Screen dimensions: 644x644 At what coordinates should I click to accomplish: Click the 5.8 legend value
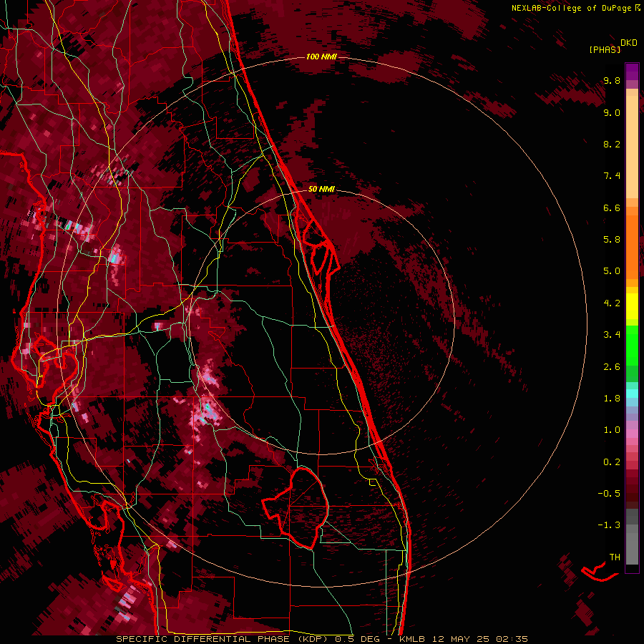coord(612,240)
